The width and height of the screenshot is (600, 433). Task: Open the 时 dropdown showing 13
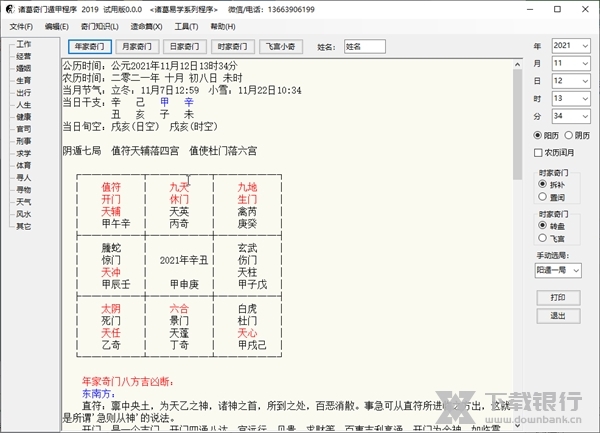tap(571, 99)
